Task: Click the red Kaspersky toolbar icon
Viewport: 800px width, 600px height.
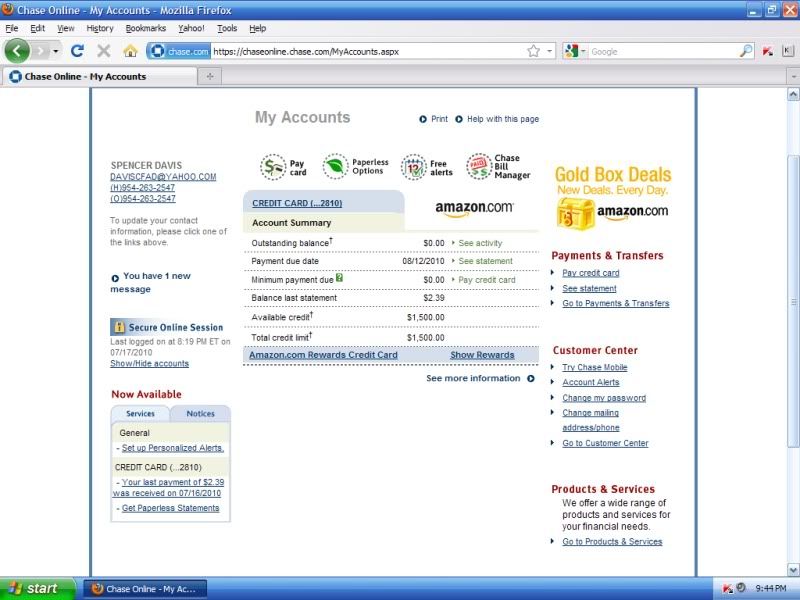Action: [767, 51]
